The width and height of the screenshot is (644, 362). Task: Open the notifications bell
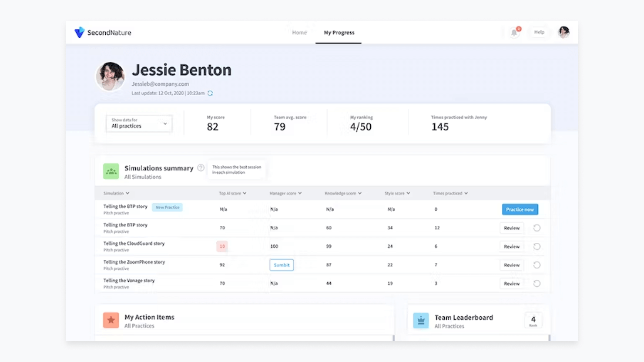tap(514, 33)
